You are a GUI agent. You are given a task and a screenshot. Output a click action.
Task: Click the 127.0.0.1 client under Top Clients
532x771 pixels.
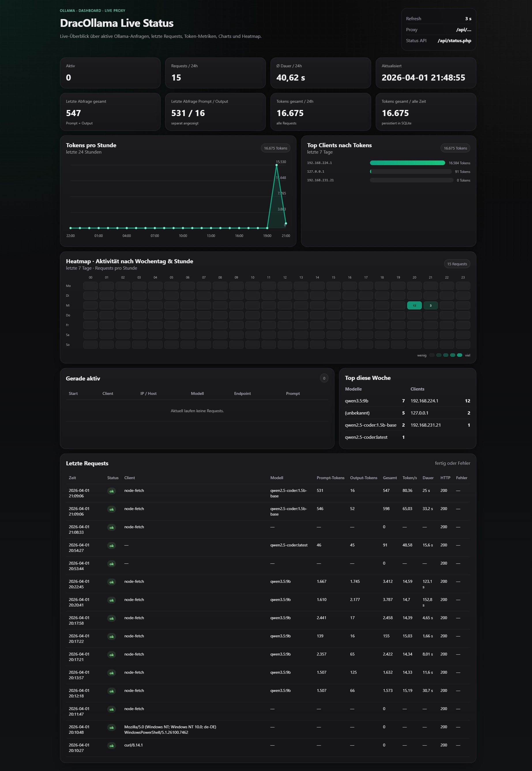pyautogui.click(x=315, y=171)
